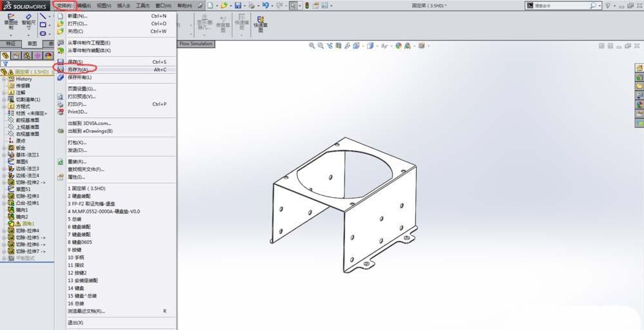Click the Previous View icon
This screenshot has width=644, height=330.
click(x=329, y=46)
